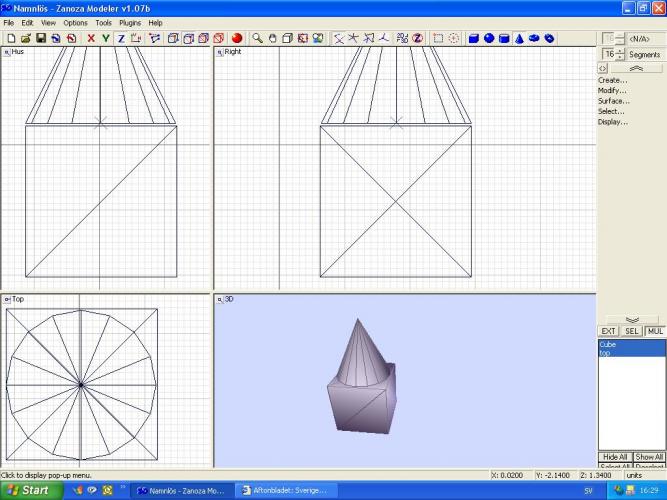Increase the Segments spinner value
This screenshot has height=500, width=667.
tap(620, 51)
